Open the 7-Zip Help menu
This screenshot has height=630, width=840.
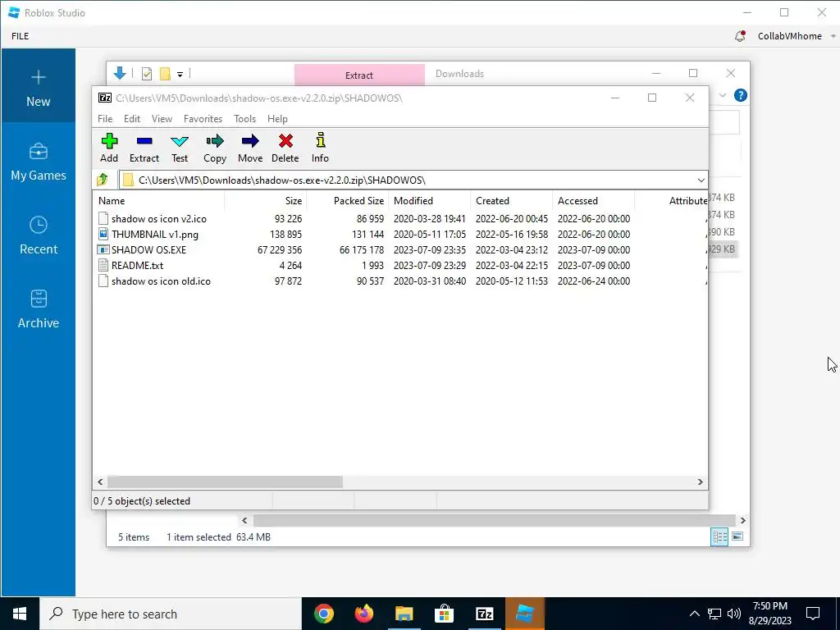tap(277, 119)
